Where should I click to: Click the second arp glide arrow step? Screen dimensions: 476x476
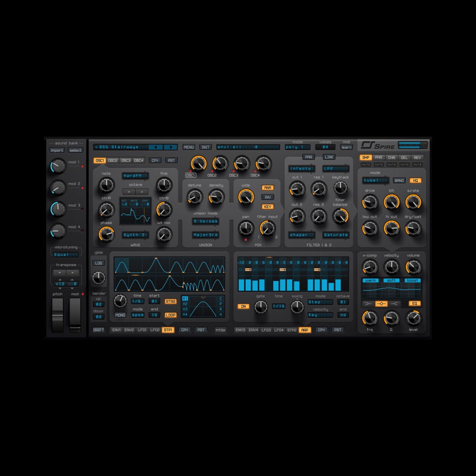point(283,269)
